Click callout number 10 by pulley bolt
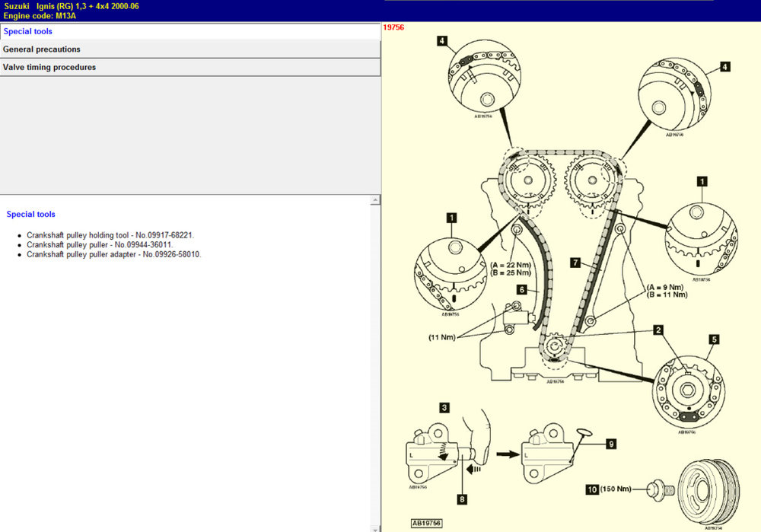 pos(592,489)
